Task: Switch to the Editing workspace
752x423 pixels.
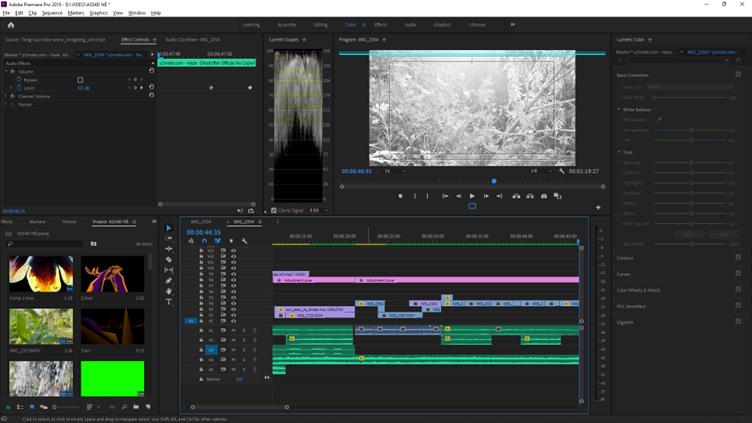Action: (x=320, y=25)
